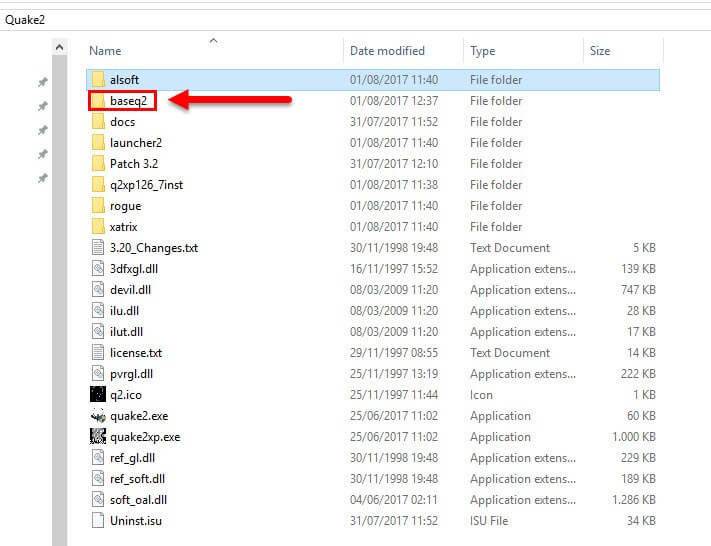The height and width of the screenshot is (546, 711).
Task: Select the quake2.exe application icon
Action: [x=98, y=415]
